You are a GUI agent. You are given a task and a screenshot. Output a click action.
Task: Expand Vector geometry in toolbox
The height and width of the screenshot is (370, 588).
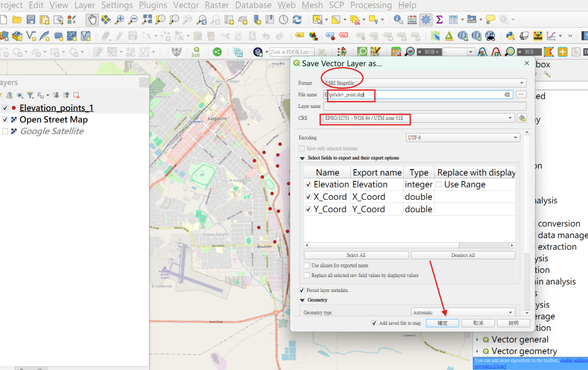pyautogui.click(x=477, y=351)
